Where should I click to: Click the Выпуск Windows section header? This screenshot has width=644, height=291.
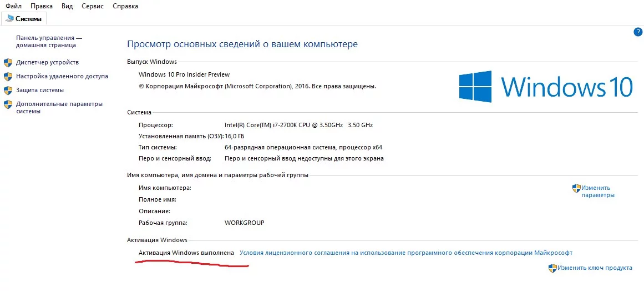152,62
